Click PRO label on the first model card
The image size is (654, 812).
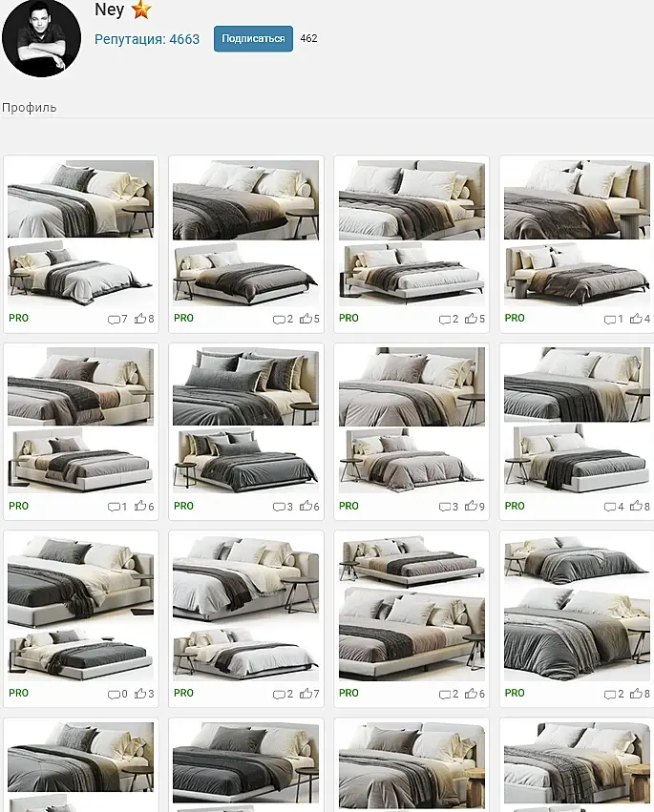[19, 318]
